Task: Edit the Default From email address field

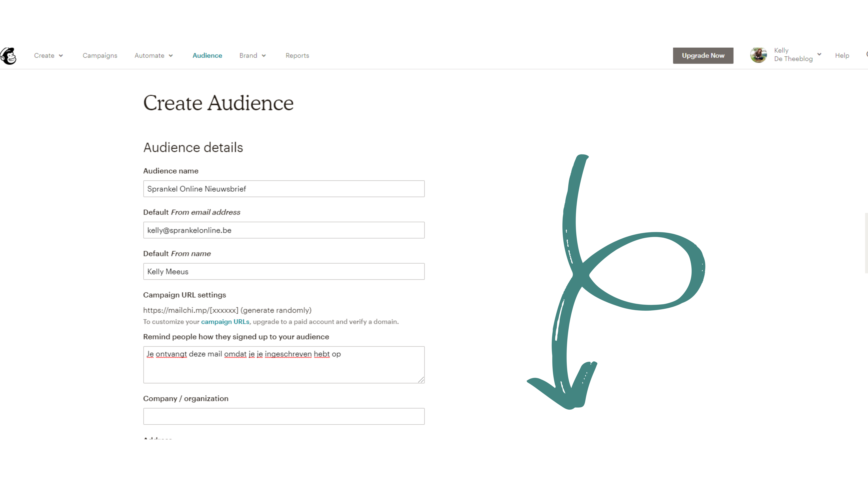Action: tap(284, 230)
